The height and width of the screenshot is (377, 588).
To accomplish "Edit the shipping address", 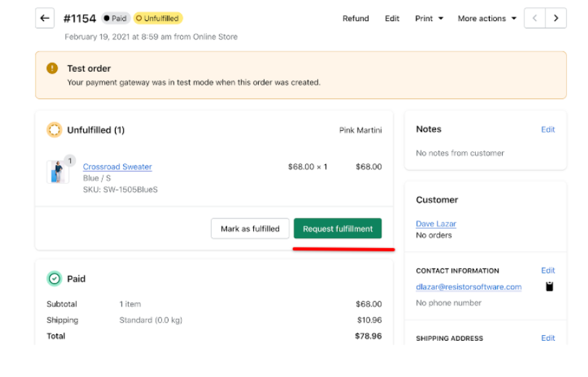I will point(547,338).
